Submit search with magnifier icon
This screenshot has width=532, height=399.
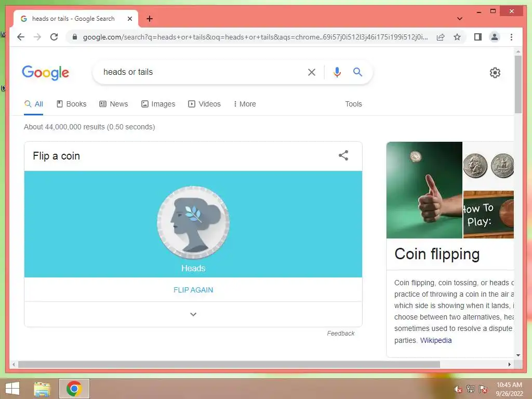pyautogui.click(x=357, y=72)
